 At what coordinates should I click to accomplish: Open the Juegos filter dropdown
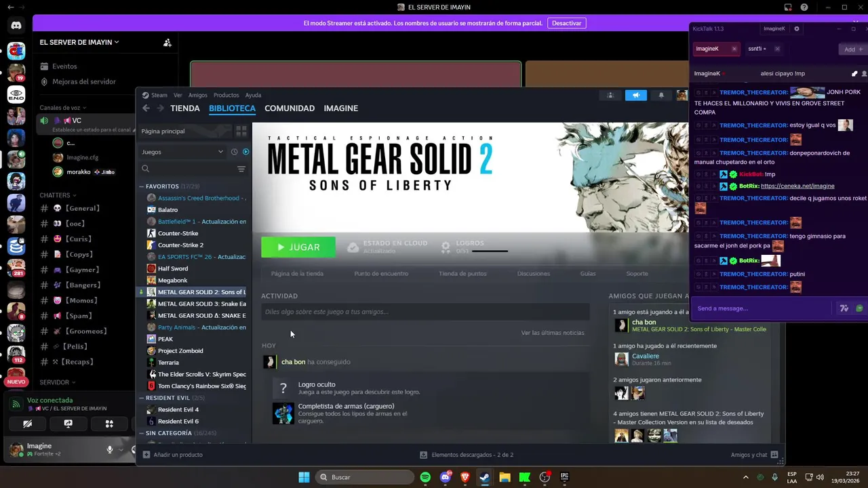click(182, 152)
